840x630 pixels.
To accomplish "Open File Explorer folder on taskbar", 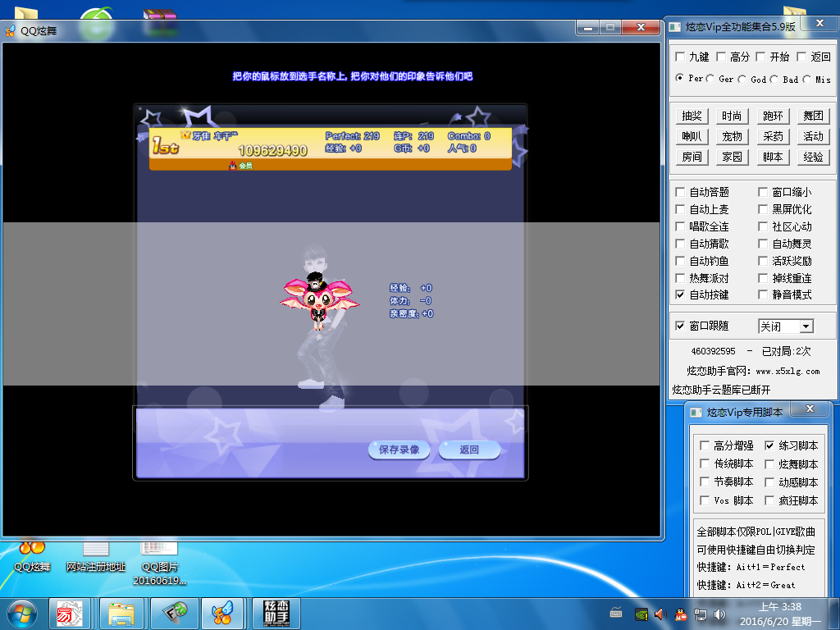I will pos(121,614).
